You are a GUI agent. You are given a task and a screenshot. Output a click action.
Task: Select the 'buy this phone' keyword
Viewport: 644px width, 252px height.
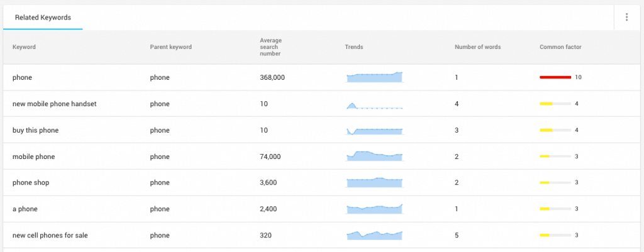point(36,130)
